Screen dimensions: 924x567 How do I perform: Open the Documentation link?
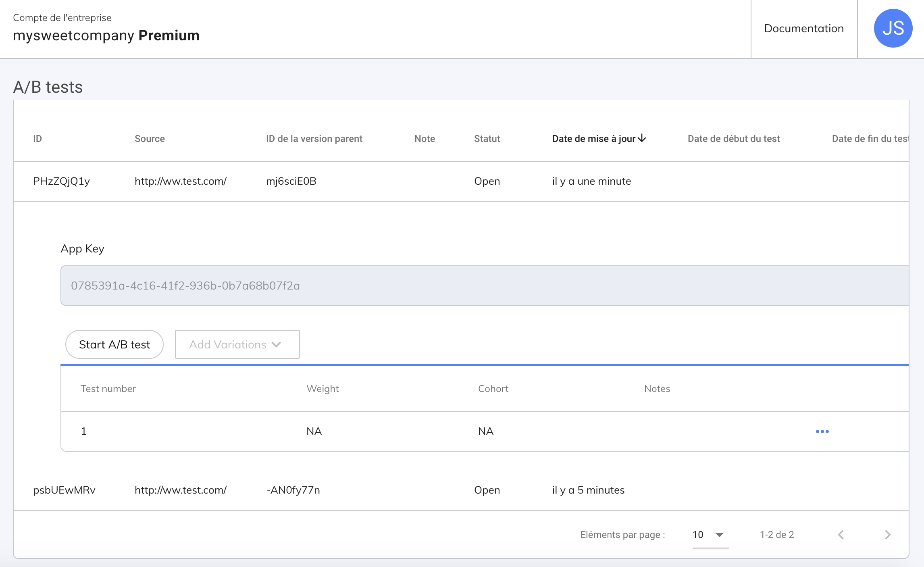(x=803, y=29)
